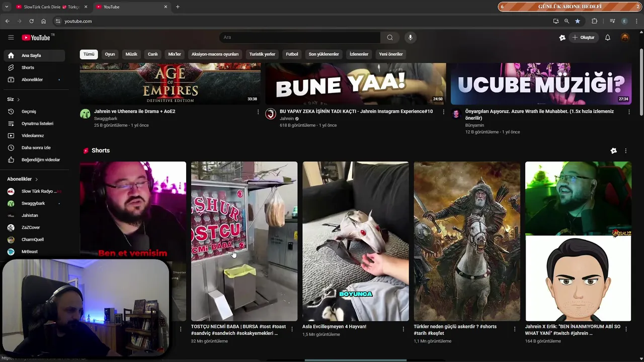Go to Abonelikler in sidebar
Screen dimensions: 644x362
[x=34, y=79]
